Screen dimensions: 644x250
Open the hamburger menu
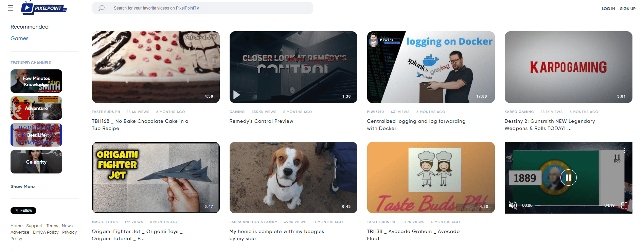(11, 8)
